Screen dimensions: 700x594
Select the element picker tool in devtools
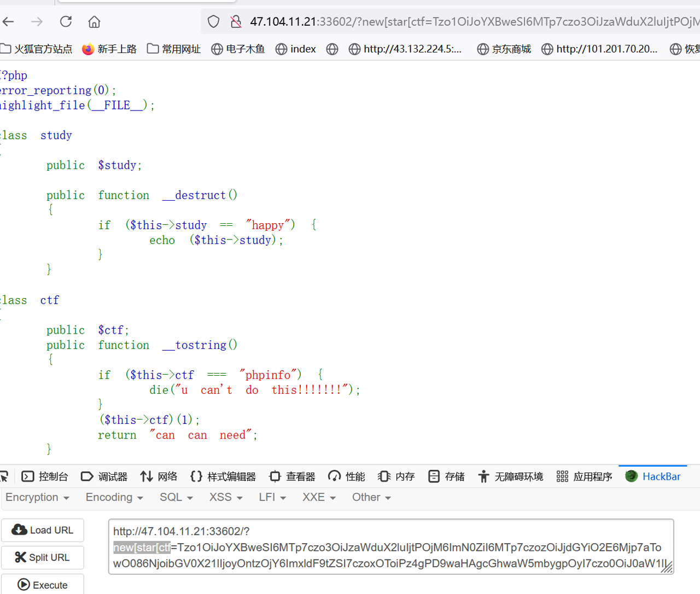(4, 476)
